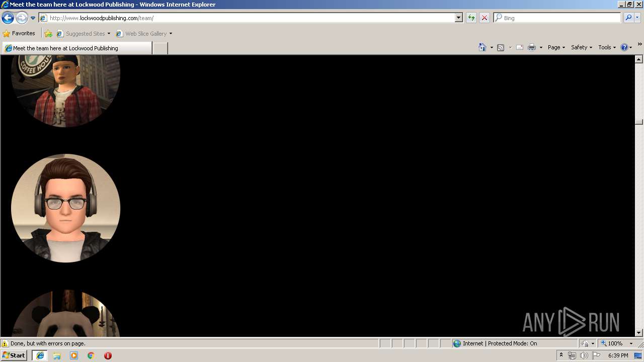Click the Action Center flag tray icon
The height and width of the screenshot is (362, 644).
596,355
